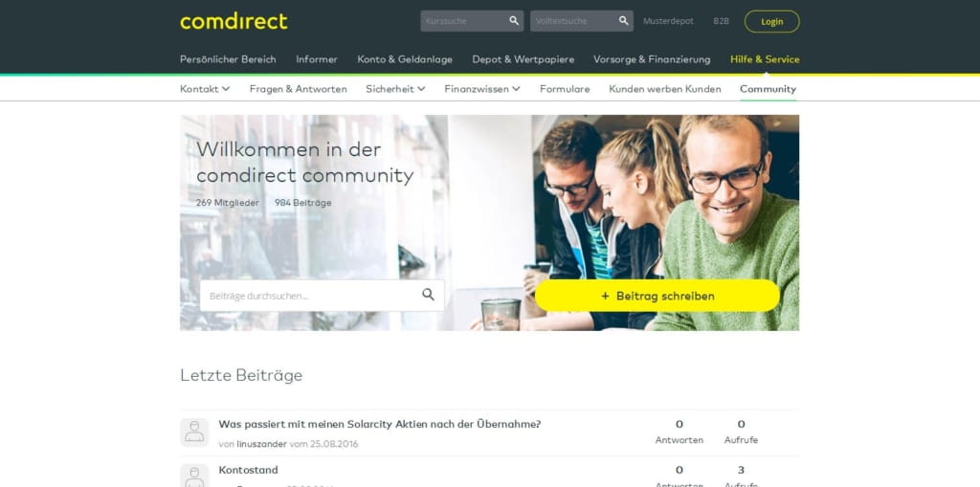
Task: Click the avatar icon beside the Kontostand post
Action: tap(194, 476)
